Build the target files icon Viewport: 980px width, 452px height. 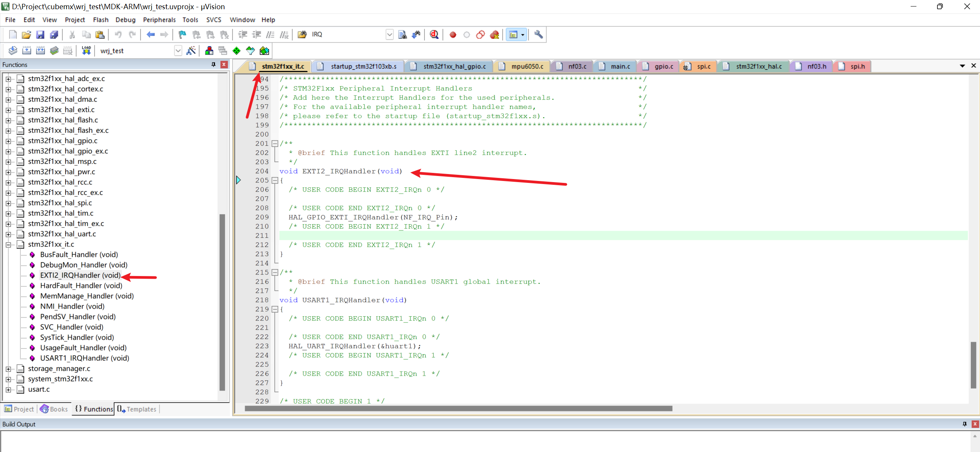pos(26,51)
